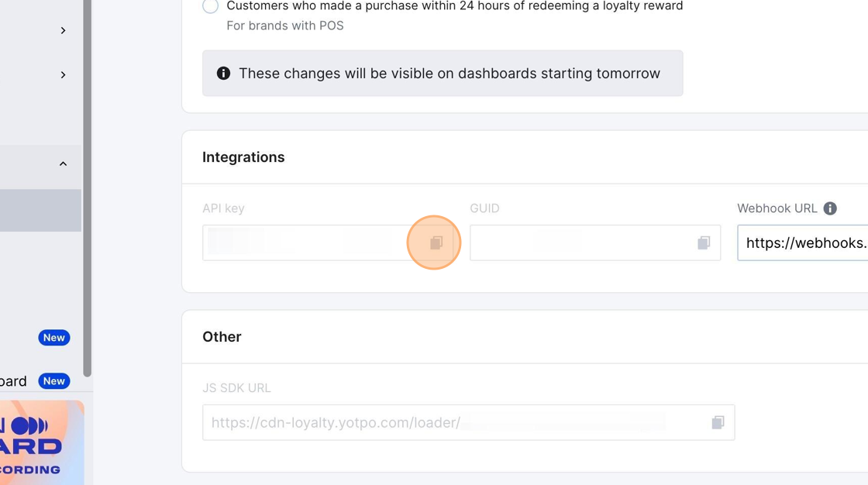Open the highlighted sidebar menu item
The height and width of the screenshot is (485, 868).
40,210
